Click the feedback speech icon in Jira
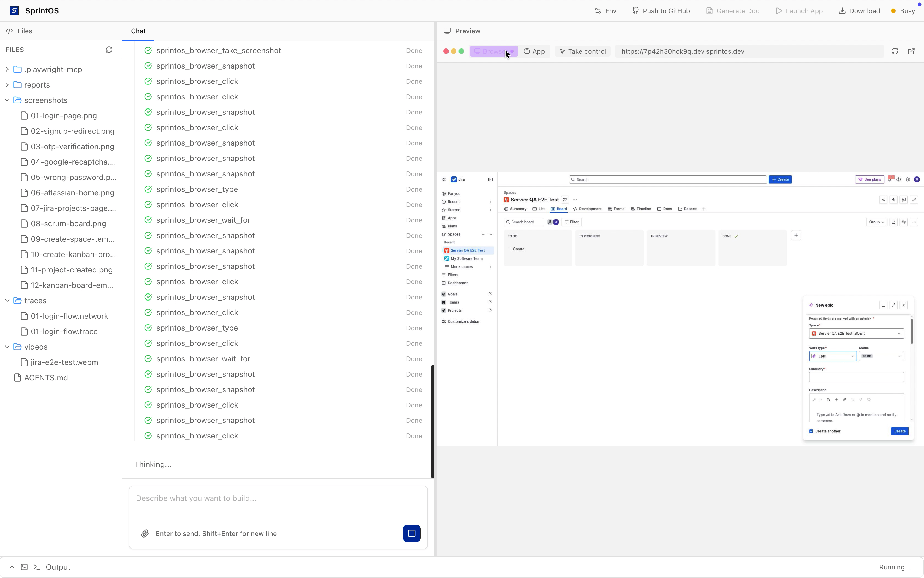 tap(904, 200)
